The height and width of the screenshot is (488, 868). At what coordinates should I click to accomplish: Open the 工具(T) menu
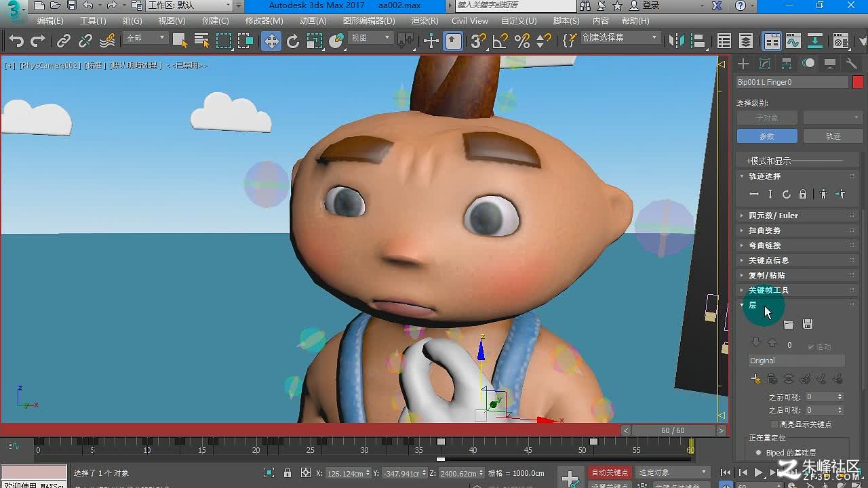point(93,21)
